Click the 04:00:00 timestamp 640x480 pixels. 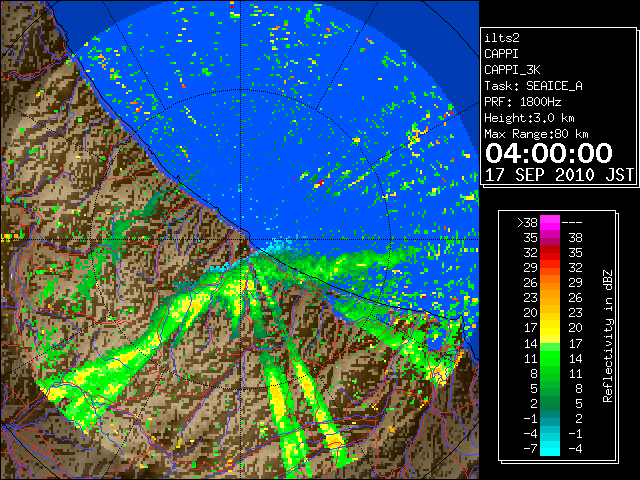[x=549, y=153]
